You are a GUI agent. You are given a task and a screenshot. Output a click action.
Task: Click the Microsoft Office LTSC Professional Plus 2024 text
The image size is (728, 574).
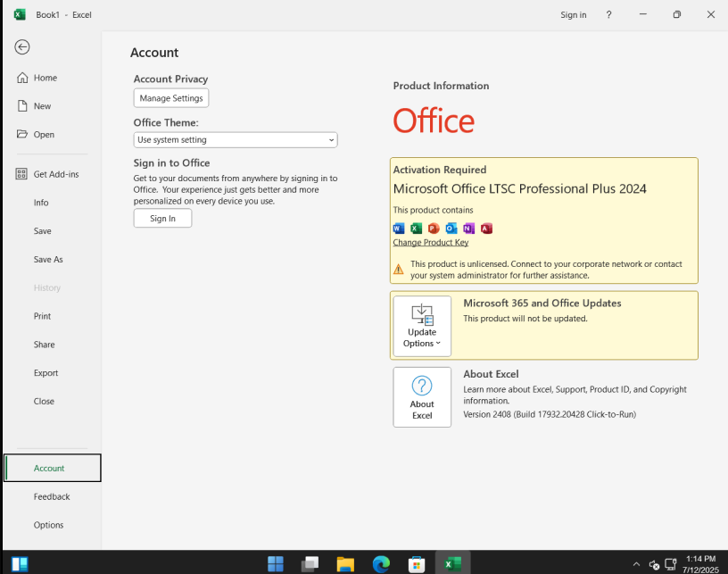519,188
